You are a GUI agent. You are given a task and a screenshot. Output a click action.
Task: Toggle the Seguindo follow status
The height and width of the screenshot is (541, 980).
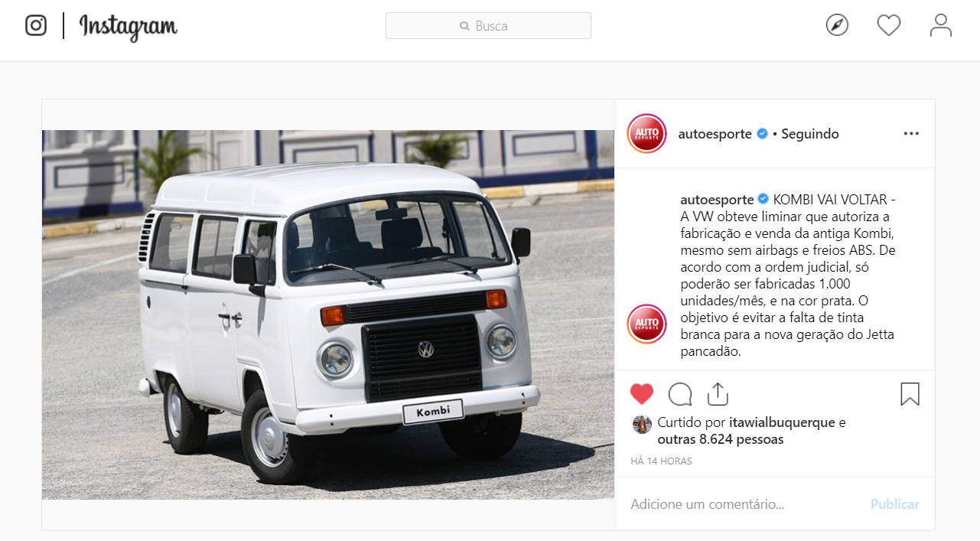click(x=810, y=134)
